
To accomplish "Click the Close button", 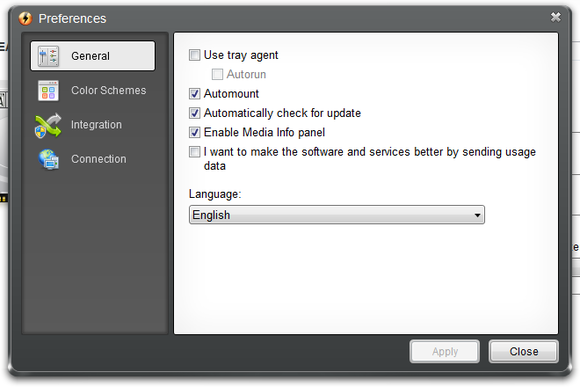I will (x=523, y=351).
